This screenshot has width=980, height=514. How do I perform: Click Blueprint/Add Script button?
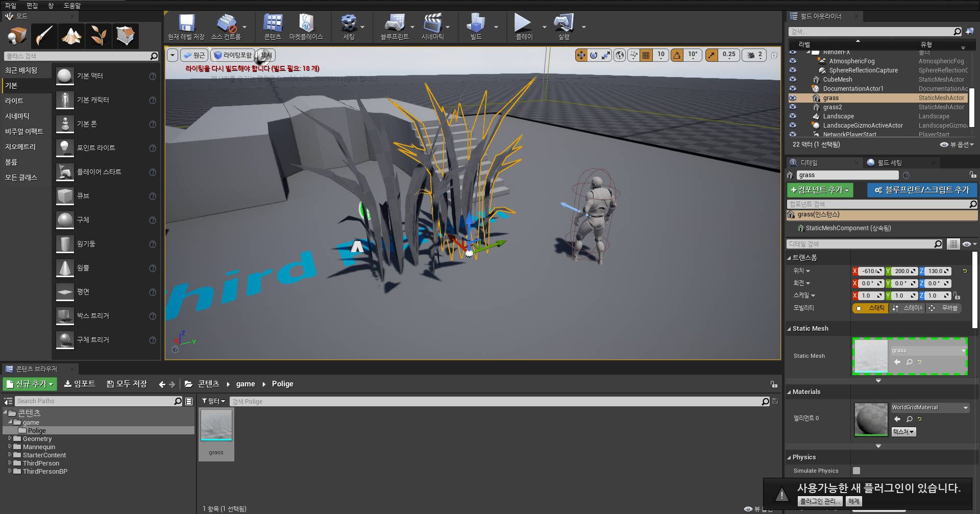click(922, 190)
